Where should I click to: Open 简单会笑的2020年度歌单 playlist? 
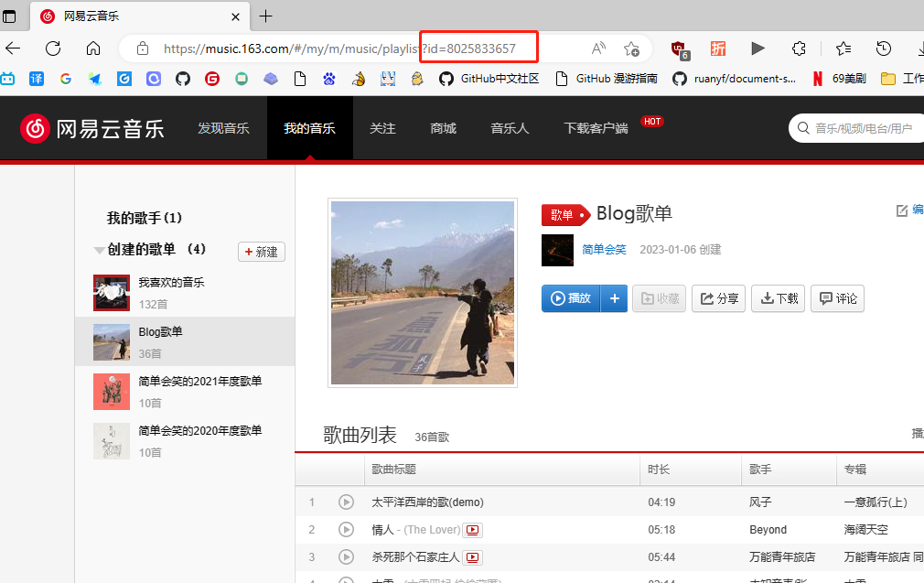[x=185, y=440]
